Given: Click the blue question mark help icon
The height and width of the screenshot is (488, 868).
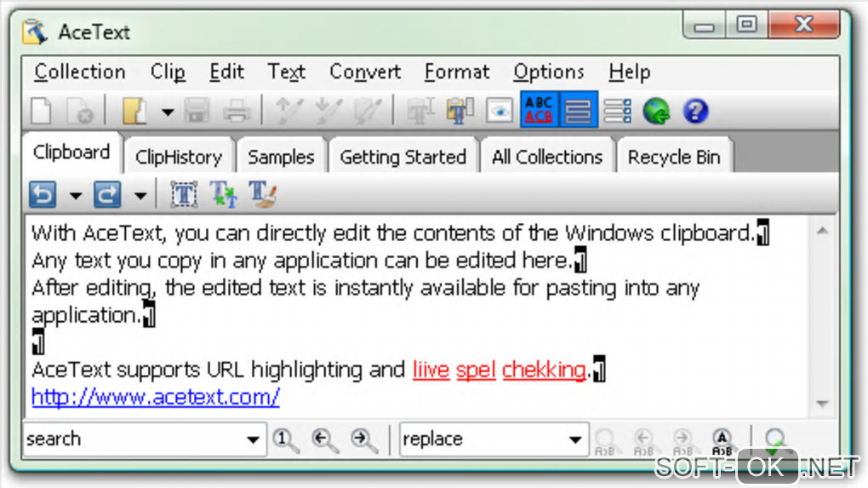Looking at the screenshot, I should (x=696, y=111).
